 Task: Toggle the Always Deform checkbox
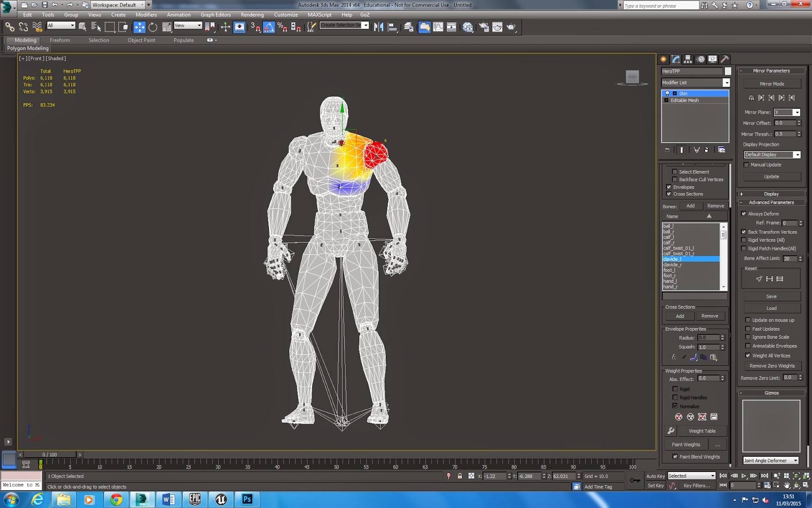coord(744,214)
